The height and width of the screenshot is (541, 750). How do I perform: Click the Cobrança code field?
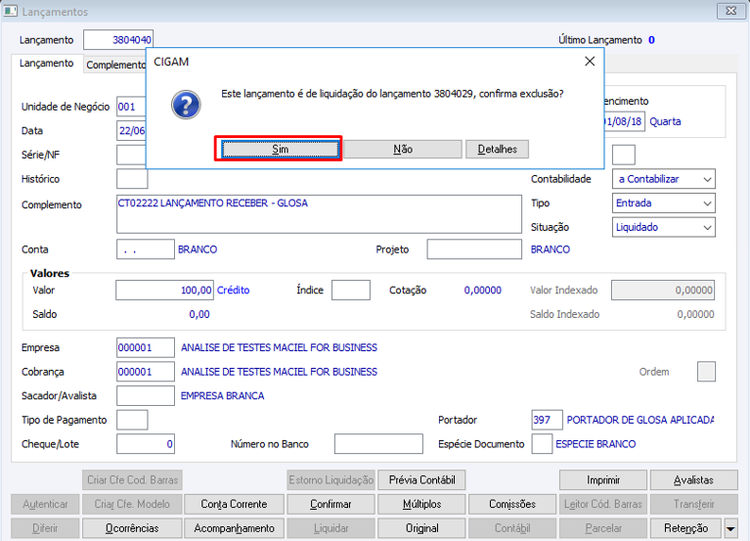point(145,372)
